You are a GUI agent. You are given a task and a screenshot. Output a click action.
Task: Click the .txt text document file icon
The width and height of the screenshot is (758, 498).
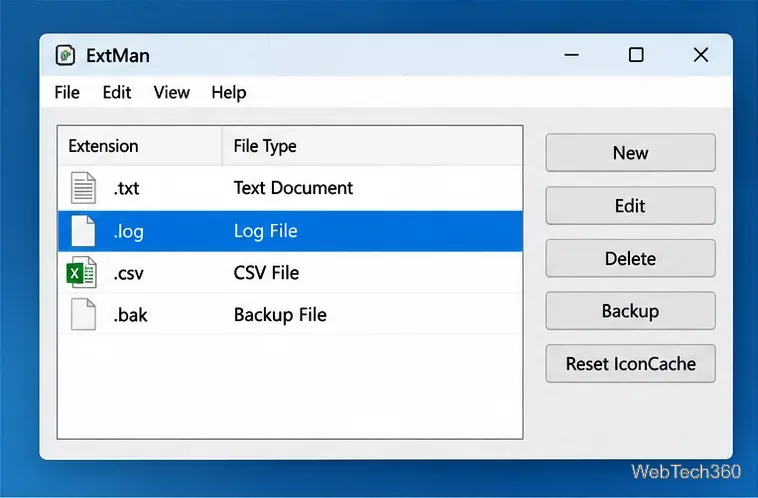coord(83,188)
